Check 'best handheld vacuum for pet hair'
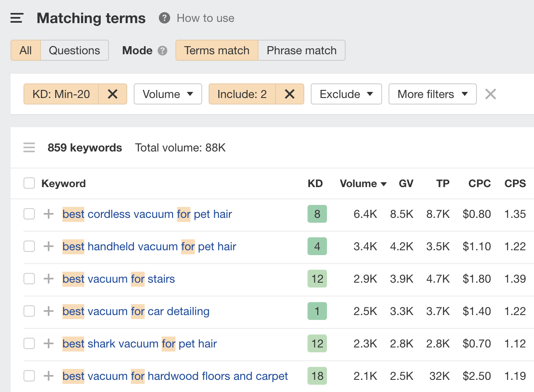This screenshot has width=534, height=392. (29, 246)
